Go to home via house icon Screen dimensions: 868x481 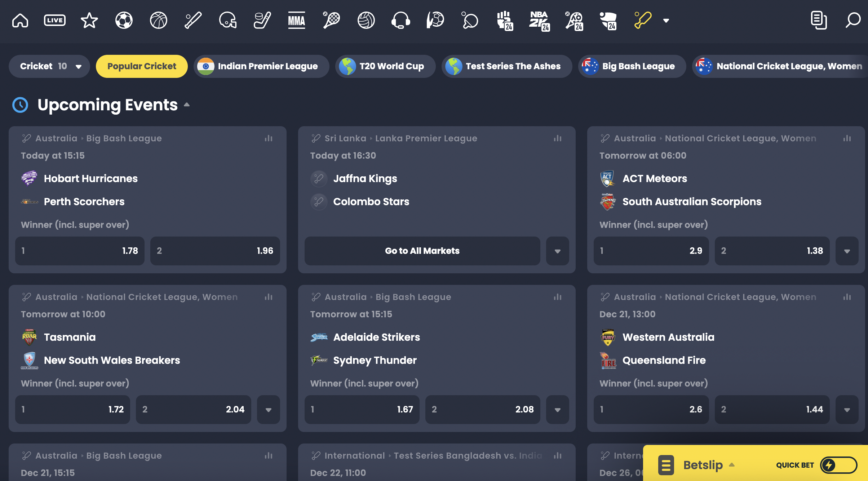[x=20, y=20]
